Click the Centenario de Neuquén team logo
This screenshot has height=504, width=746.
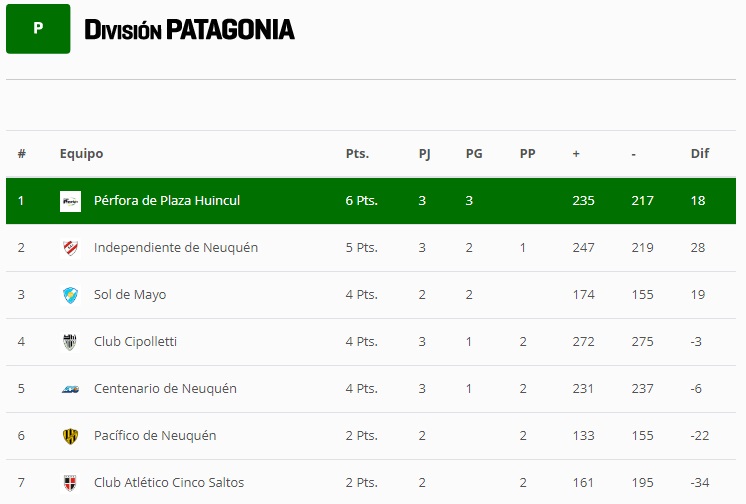tap(70, 389)
